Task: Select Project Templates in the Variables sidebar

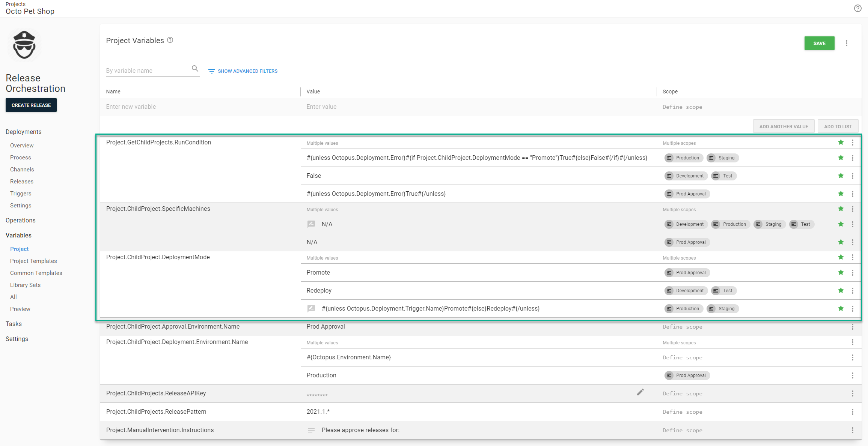Action: [33, 261]
